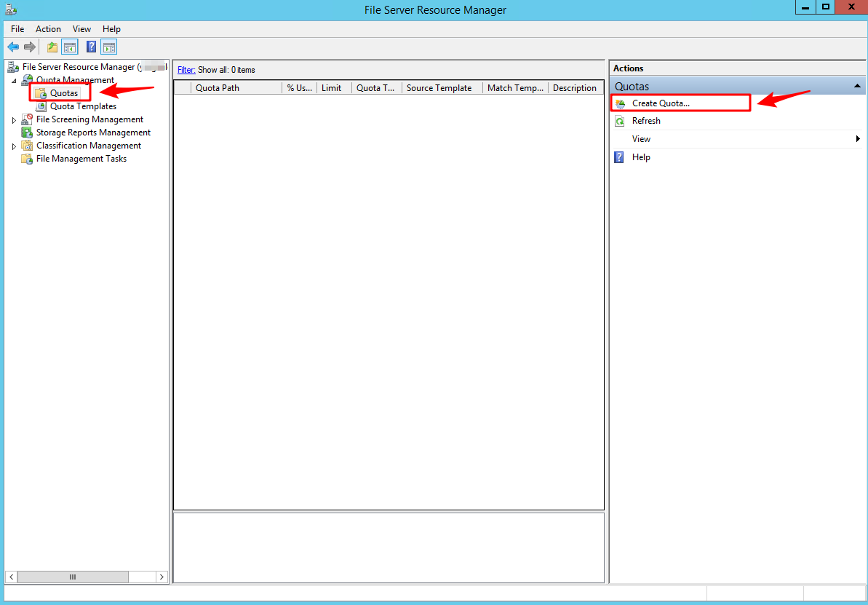Image resolution: width=868 pixels, height=605 pixels.
Task: Click the File Management Tasks icon
Action: pyautogui.click(x=27, y=159)
